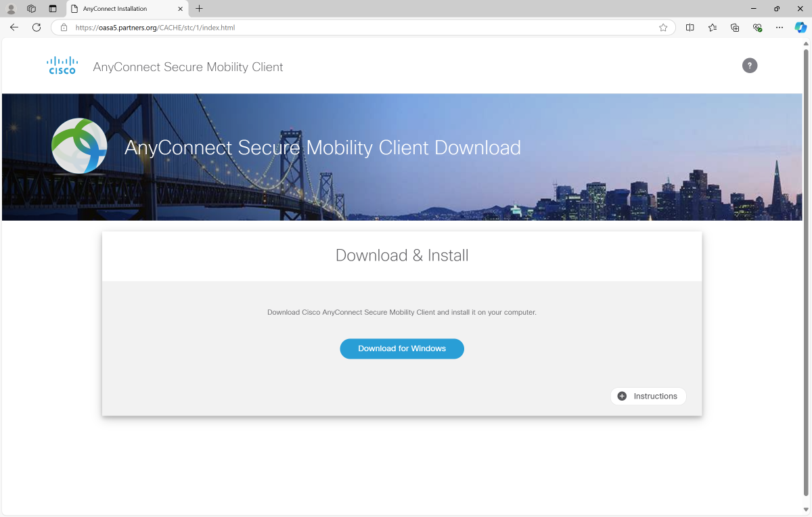Screen dimensions: 812x517
Task: Open split screen view icon
Action: click(690, 28)
